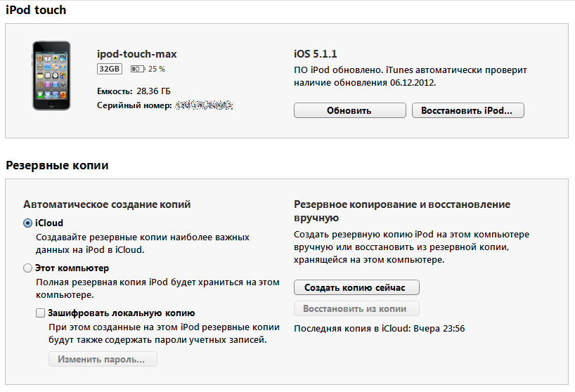Enable Зашифровать локальную копию checkbox
Screen dimensions: 575x392
pos(40,313)
